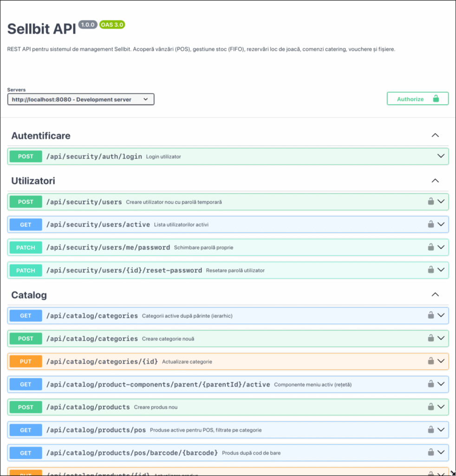456x476 pixels.
Task: Click the Authorize button
Action: 417,99
